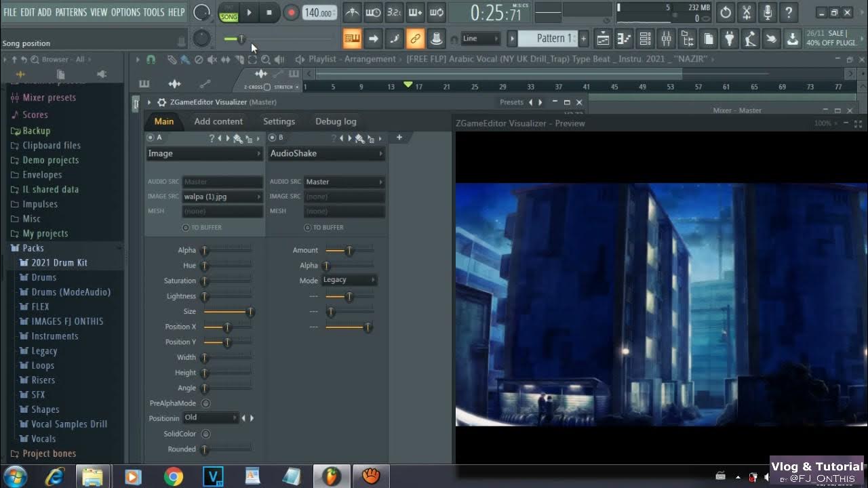
Task: Switch to Add content tab
Action: click(x=218, y=121)
